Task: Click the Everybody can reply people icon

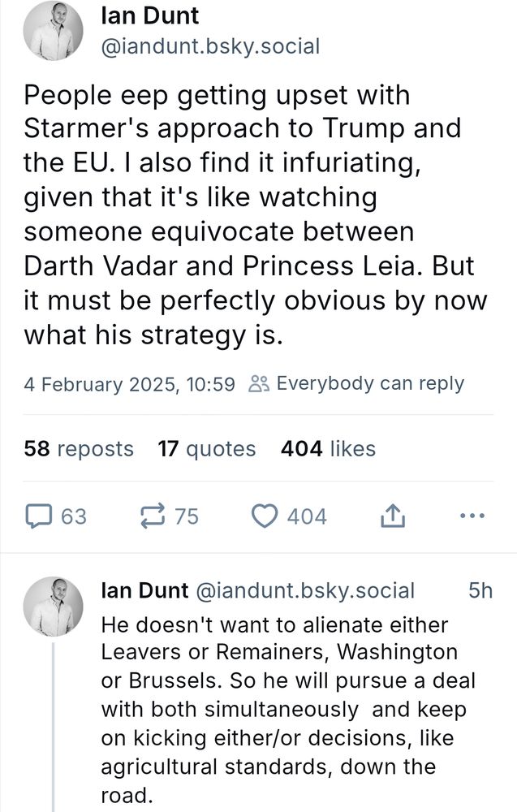Action: point(257,384)
